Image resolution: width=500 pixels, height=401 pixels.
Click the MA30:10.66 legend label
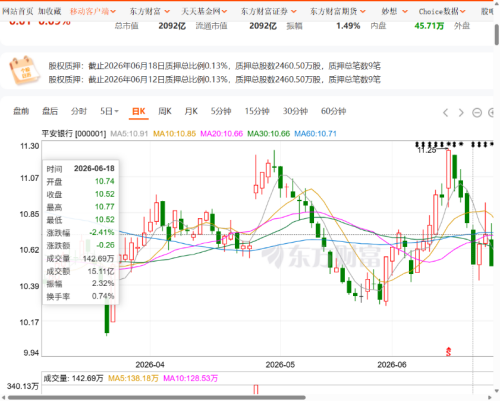[x=269, y=134]
